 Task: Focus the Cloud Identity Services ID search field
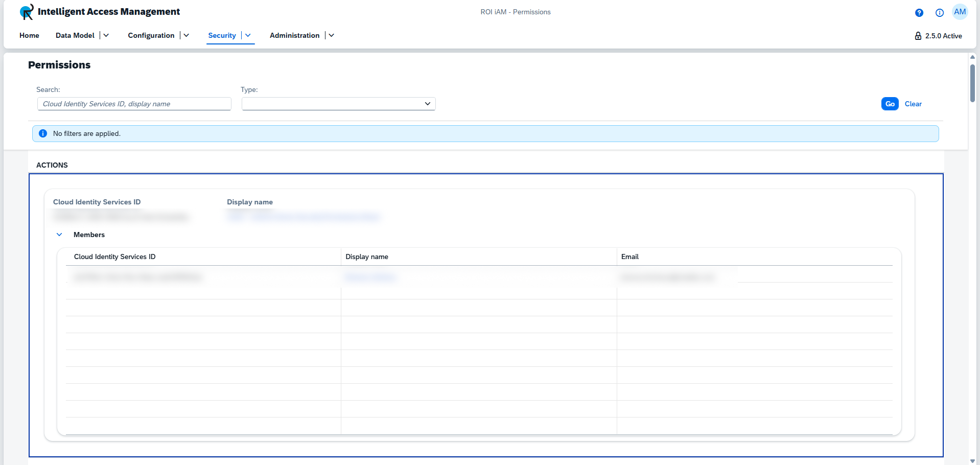click(x=134, y=104)
